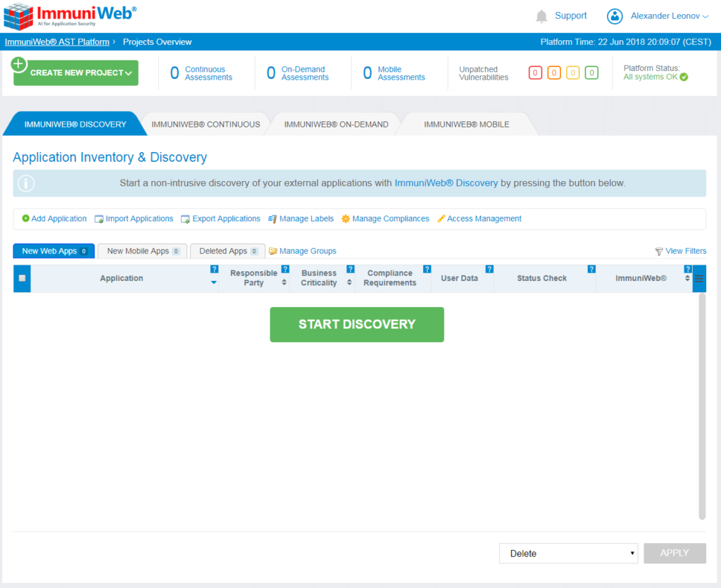Select the New Web Apps tab

click(x=54, y=251)
